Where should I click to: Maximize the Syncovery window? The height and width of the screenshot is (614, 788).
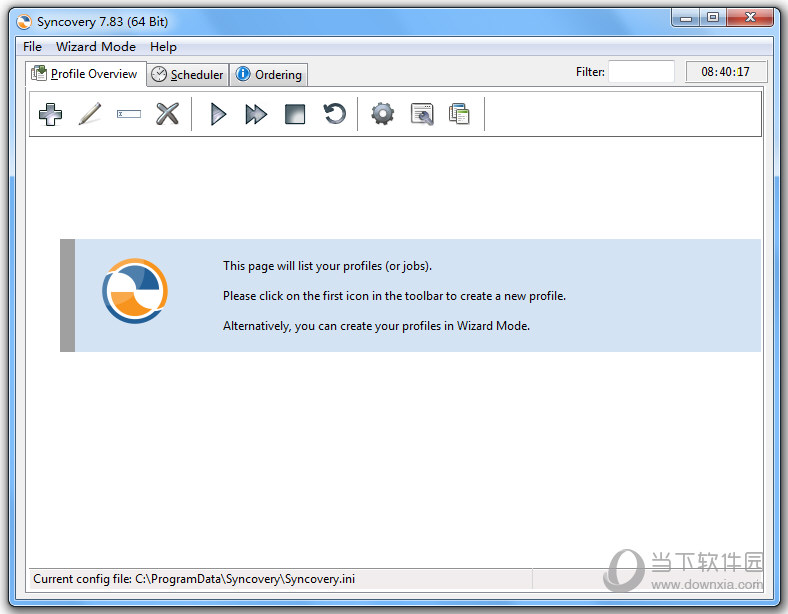tap(712, 18)
